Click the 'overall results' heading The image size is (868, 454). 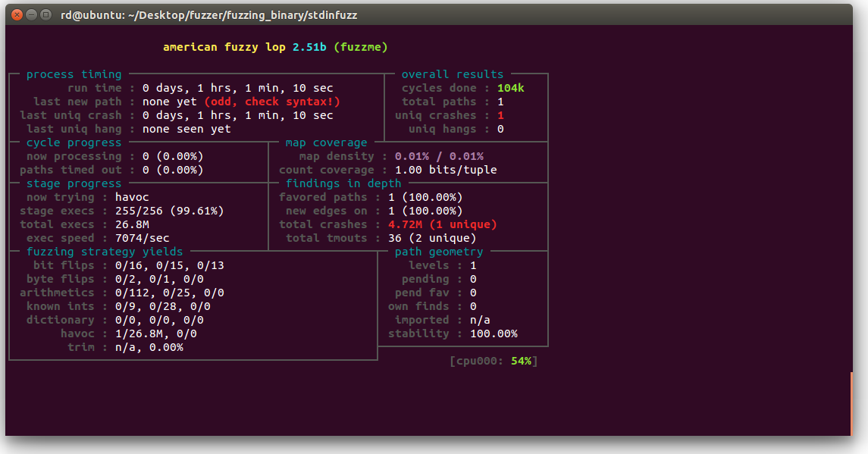(x=453, y=74)
